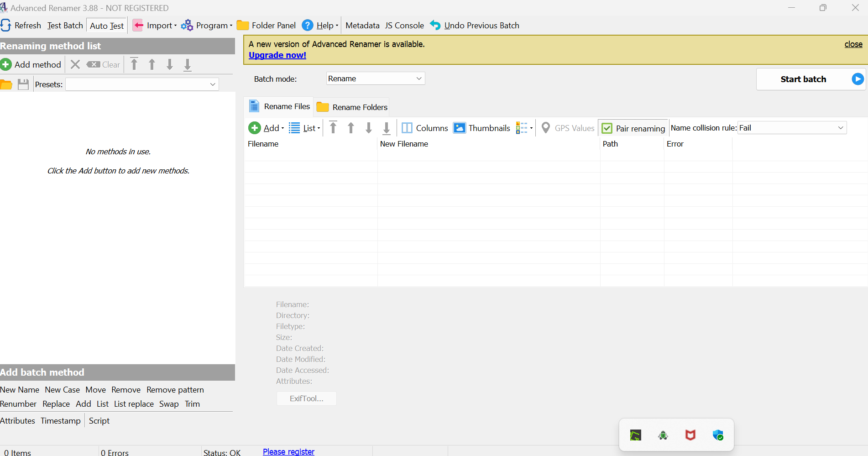
Task: Click the Please register link
Action: point(288,451)
